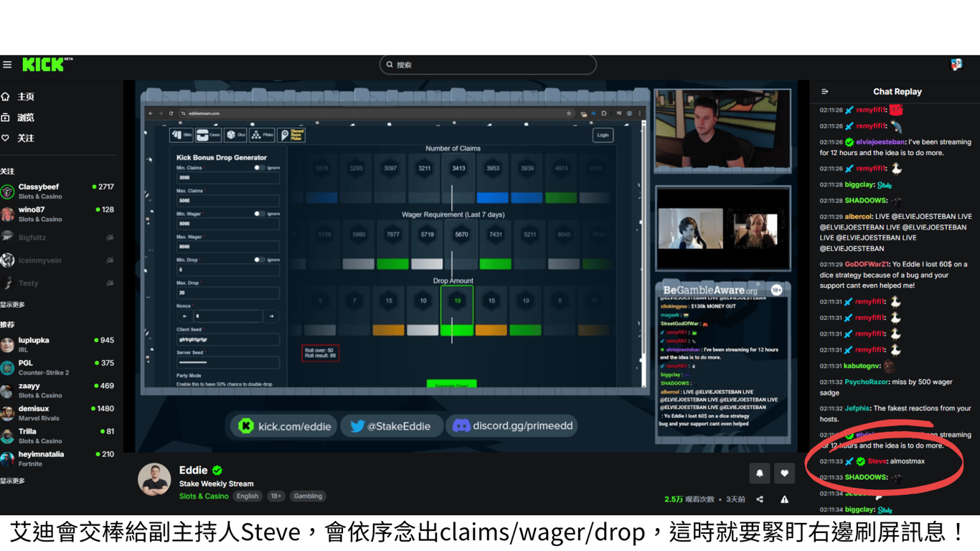980x551 pixels.
Task: Click the English language tag
Action: tap(248, 496)
